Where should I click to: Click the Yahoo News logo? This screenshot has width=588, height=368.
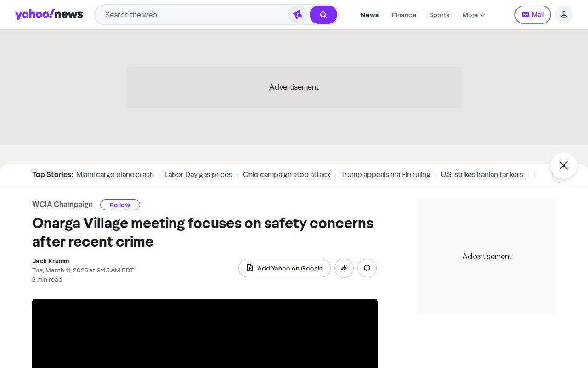click(x=49, y=15)
